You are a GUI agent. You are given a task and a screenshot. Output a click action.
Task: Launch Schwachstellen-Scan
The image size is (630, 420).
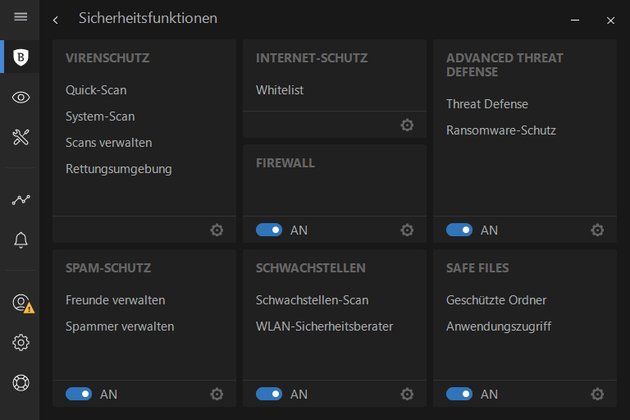click(x=312, y=300)
